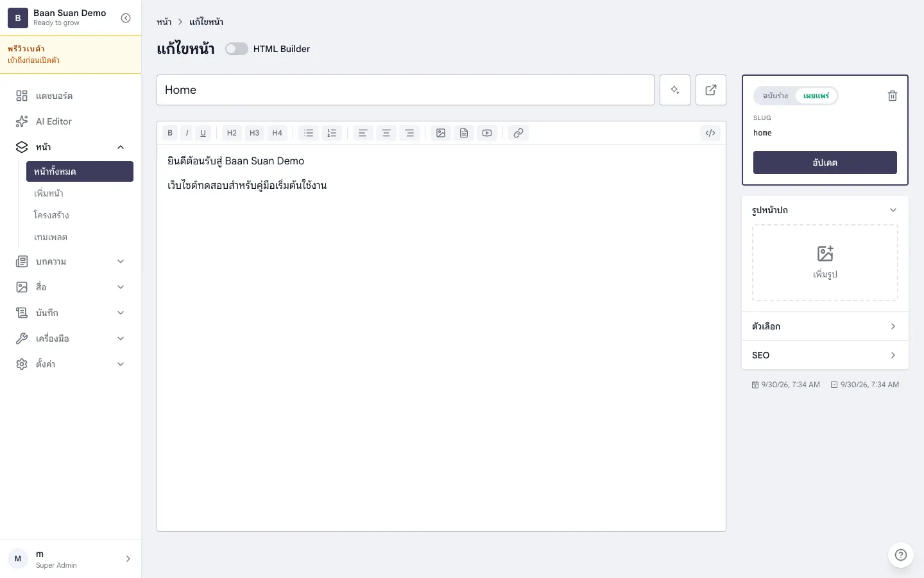Screen dimensions: 924x578
Task: Set page status to ฉบับร่าง
Action: point(775,96)
